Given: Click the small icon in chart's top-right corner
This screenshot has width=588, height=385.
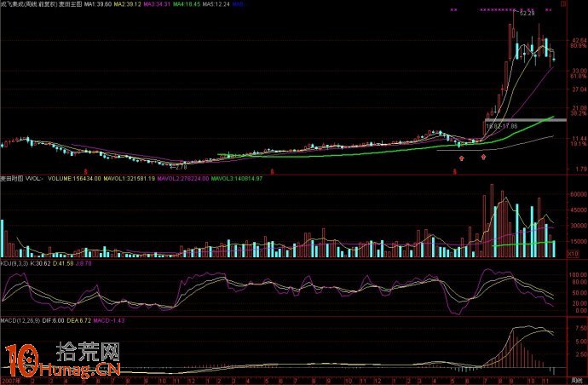Looking at the screenshot, I should coord(563,4).
